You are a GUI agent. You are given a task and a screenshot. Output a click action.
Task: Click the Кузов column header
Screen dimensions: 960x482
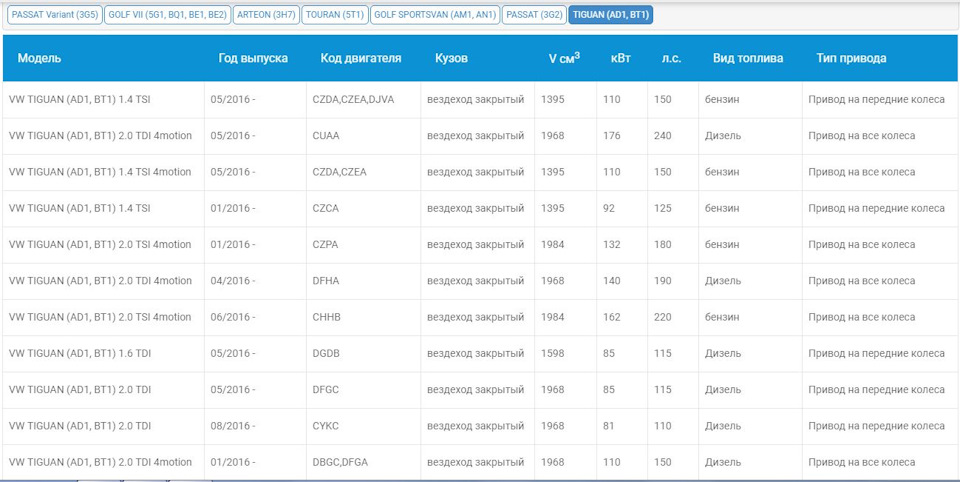(x=451, y=59)
